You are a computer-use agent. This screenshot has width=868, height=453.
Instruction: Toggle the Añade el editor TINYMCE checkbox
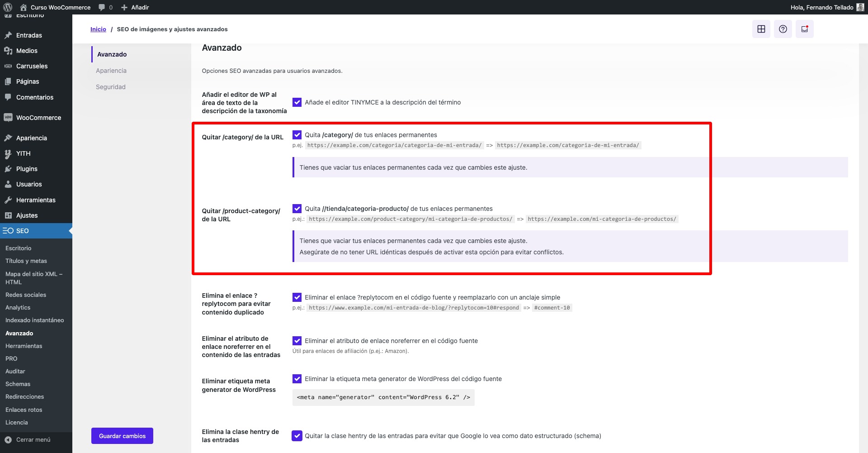point(297,102)
